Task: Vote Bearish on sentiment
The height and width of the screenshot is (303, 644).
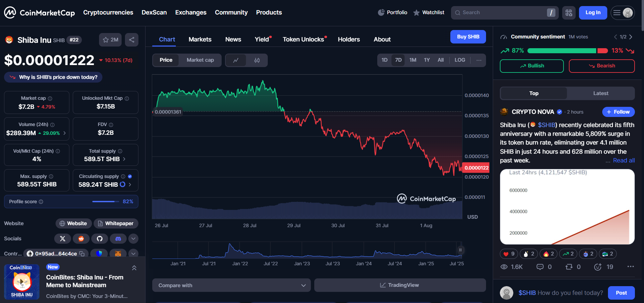Action: click(602, 66)
